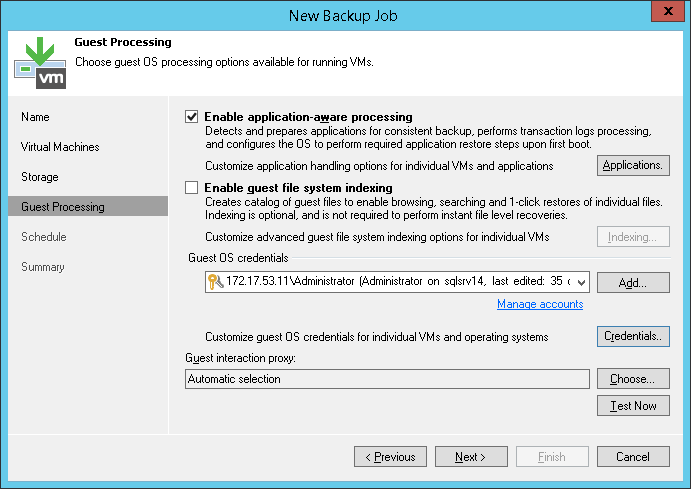Screen dimensions: 691x489
Task: Click the key credentials icon
Action: click(x=215, y=282)
